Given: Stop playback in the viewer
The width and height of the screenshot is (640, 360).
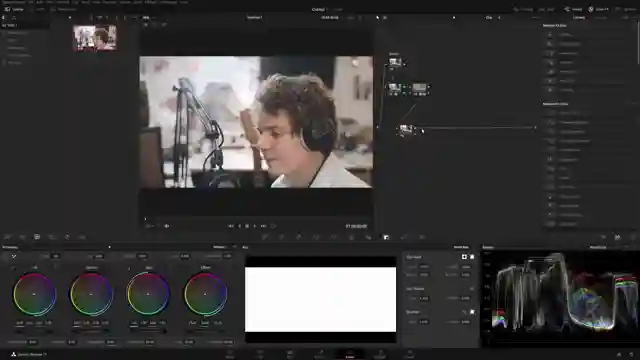Looking at the screenshot, I should 247,226.
